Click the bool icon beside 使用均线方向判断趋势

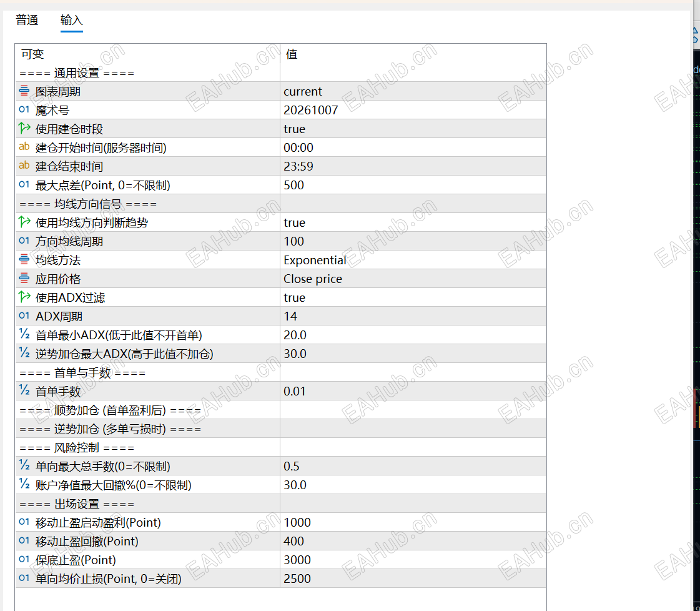[24, 222]
